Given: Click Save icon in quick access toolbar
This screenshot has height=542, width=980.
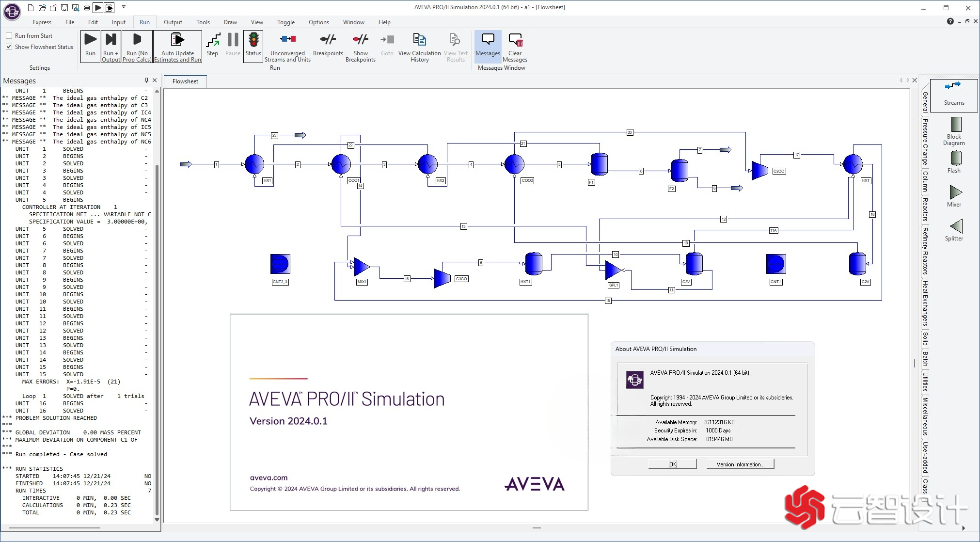Looking at the screenshot, I should coord(64,7).
